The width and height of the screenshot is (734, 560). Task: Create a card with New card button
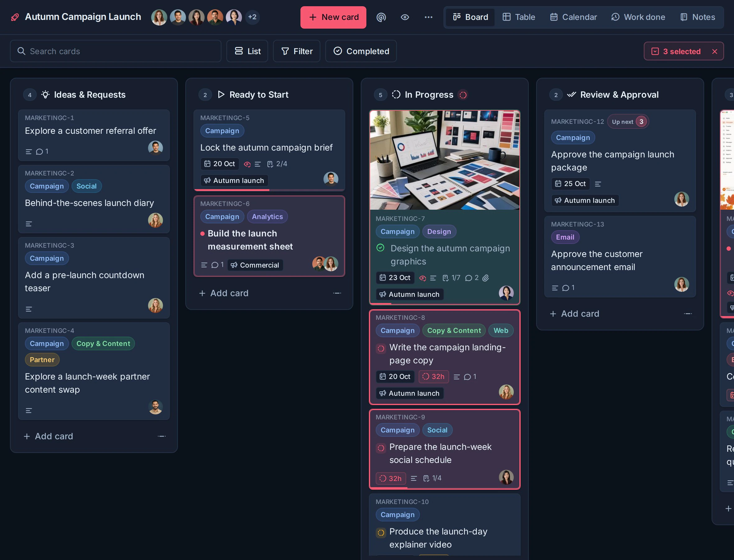pyautogui.click(x=333, y=17)
